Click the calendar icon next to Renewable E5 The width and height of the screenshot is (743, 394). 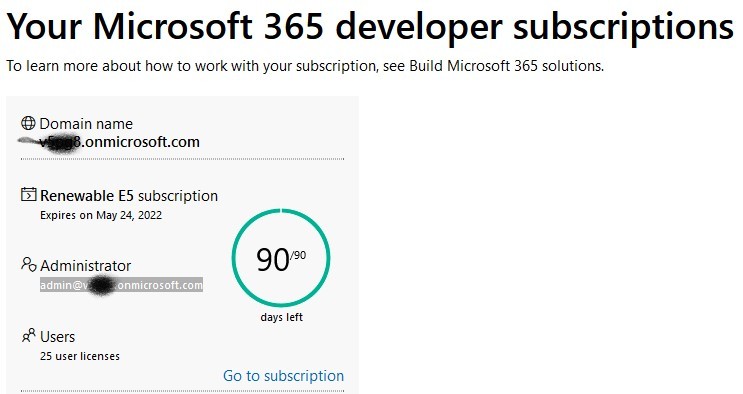point(28,194)
